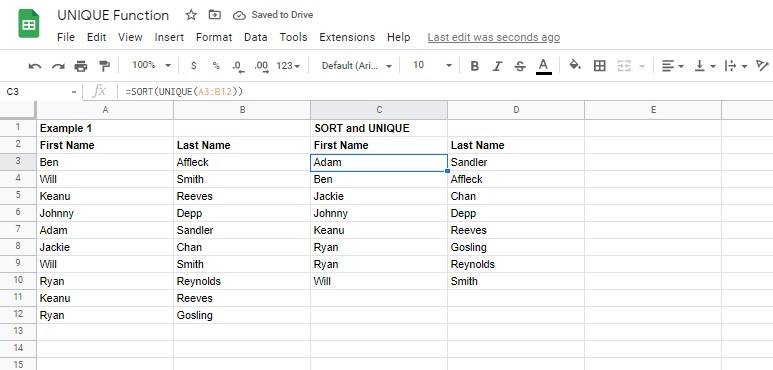Open the 123 number format dropdown
773x370 pixels.
pyautogui.click(x=288, y=66)
